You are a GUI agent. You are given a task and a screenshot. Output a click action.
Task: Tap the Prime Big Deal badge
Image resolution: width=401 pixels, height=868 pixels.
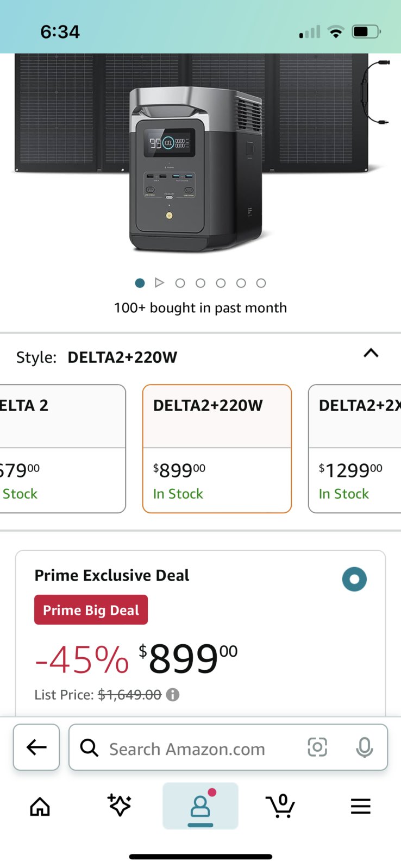pos(91,610)
